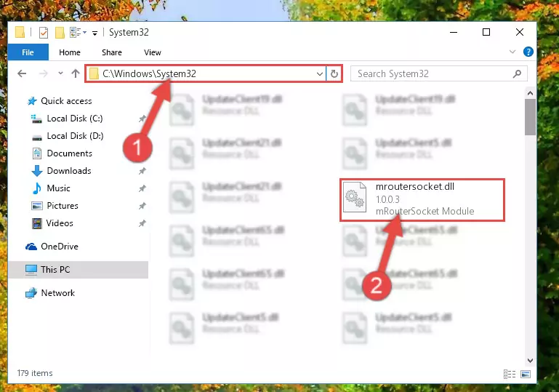This screenshot has height=392, width=559.
Task: Click the pin icon next to Music
Action: pos(142,188)
